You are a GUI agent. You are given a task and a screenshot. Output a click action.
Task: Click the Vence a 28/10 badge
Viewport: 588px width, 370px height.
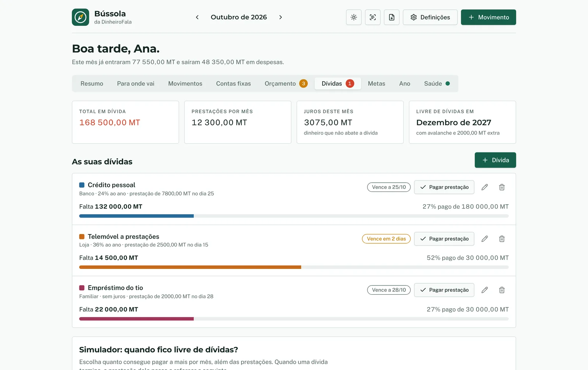pyautogui.click(x=389, y=290)
